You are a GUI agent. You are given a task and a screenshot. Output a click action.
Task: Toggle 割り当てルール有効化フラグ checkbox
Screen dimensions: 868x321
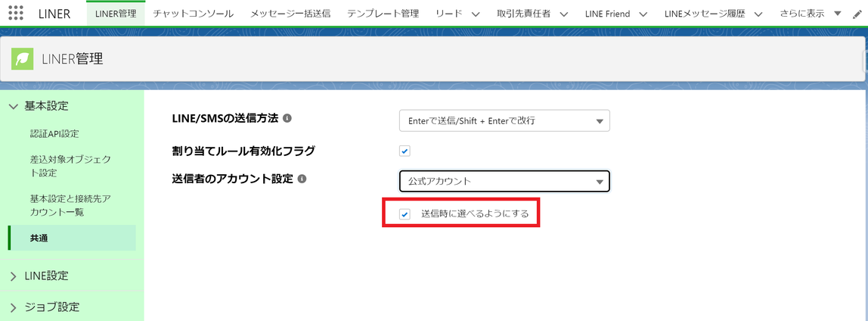click(405, 151)
